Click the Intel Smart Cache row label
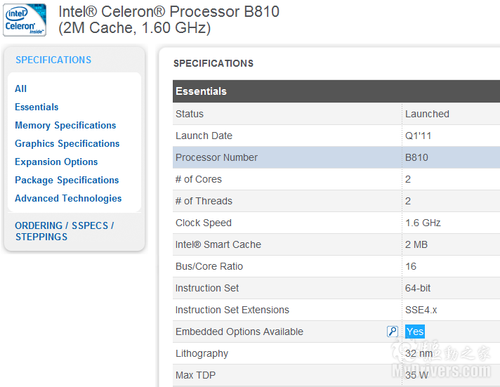 (218, 245)
